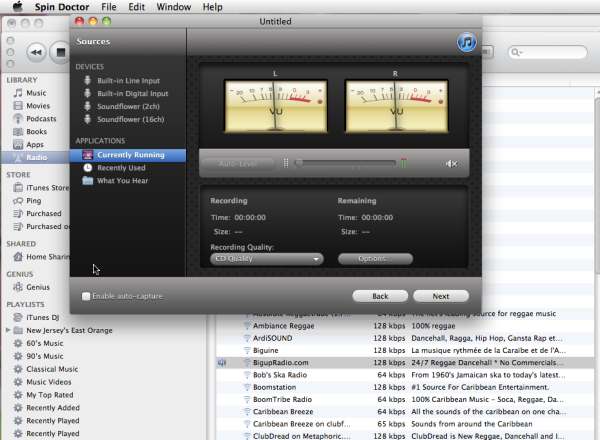600x440 pixels.
Task: Open the Apple menu
Action: click(17, 7)
